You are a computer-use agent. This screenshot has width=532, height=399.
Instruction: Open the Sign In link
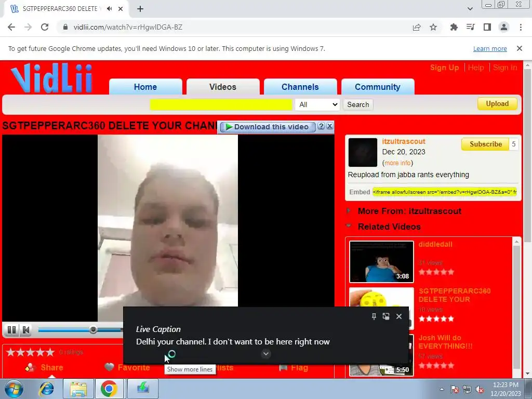[x=505, y=68]
